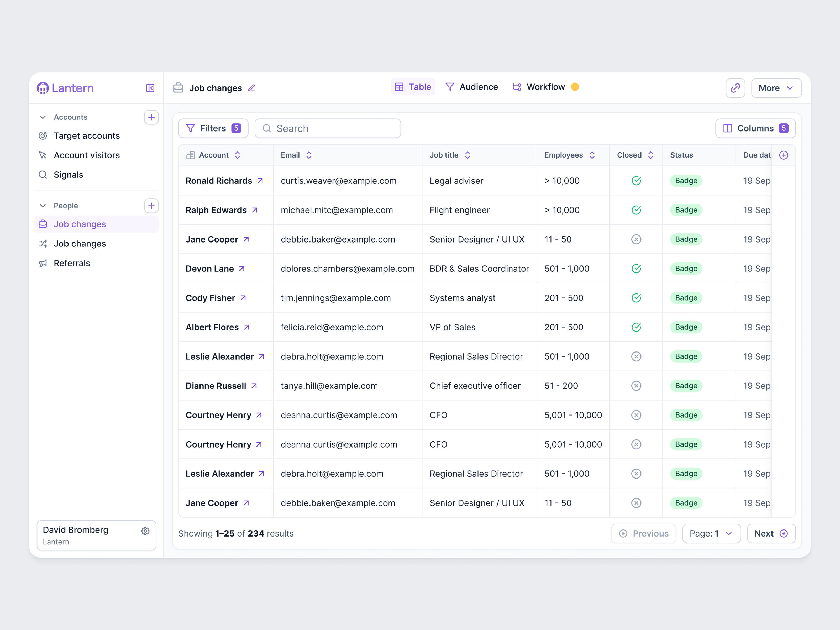Click the Search input field
840x630 pixels.
(327, 128)
